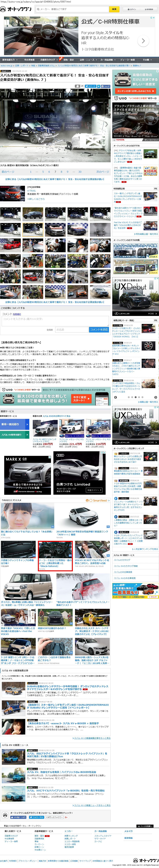Click the yellow 検索 search button
The width and height of the screenshot is (159, 868).
click(x=114, y=9)
